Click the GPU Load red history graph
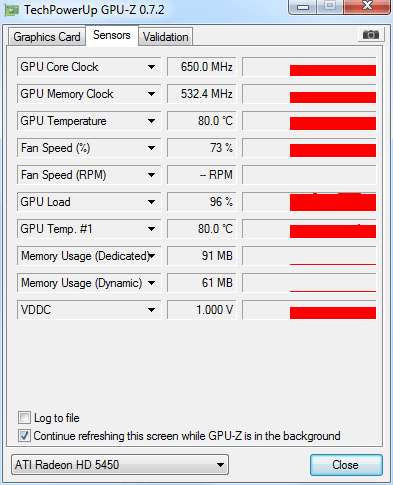The image size is (393, 485). (309, 202)
